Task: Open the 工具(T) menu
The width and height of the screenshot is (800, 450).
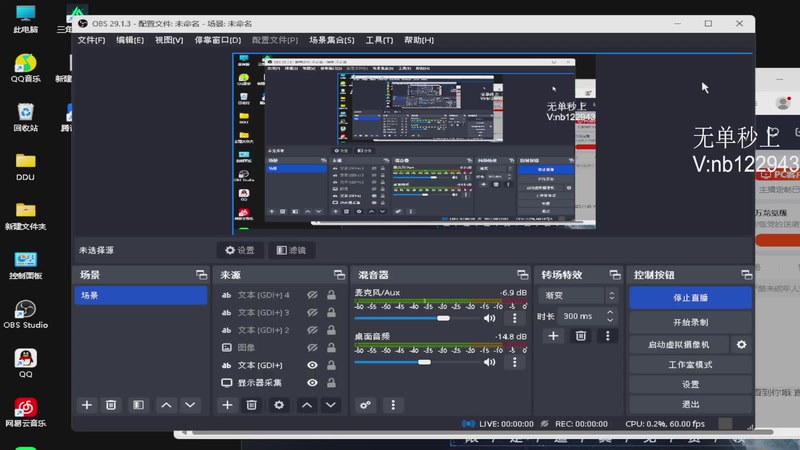Action: coord(379,40)
